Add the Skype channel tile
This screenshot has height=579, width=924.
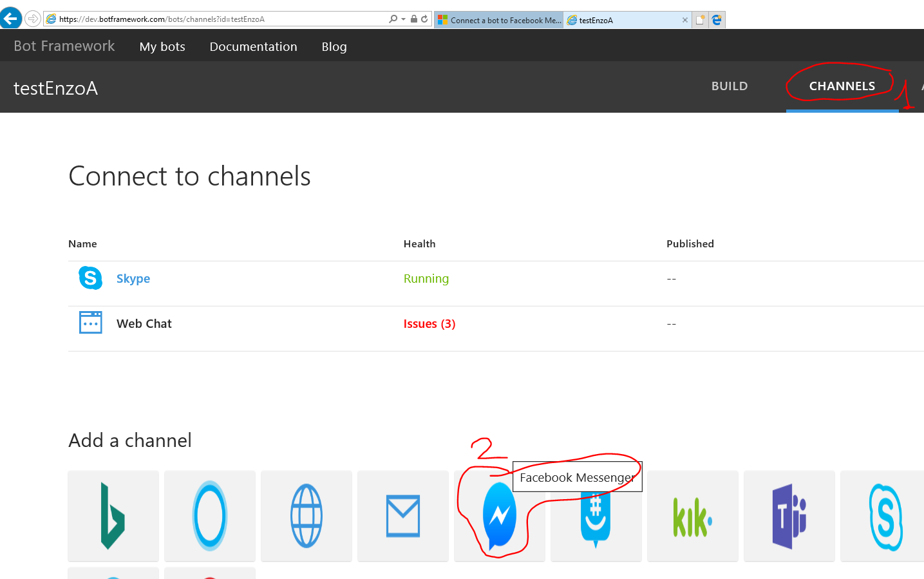tap(885, 516)
